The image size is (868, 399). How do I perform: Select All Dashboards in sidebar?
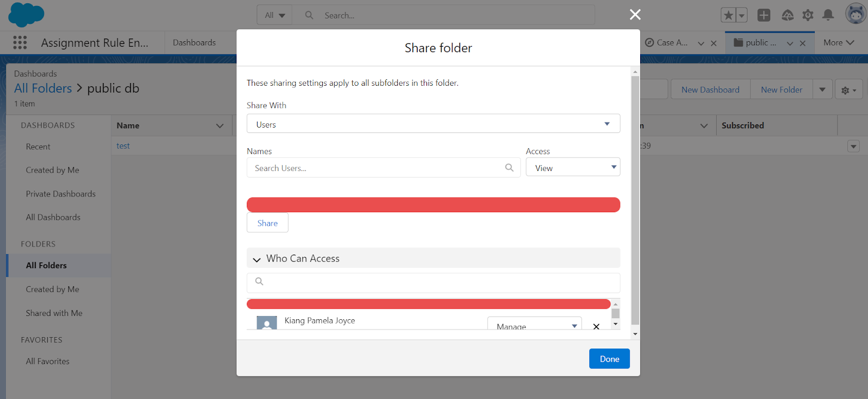tap(53, 217)
